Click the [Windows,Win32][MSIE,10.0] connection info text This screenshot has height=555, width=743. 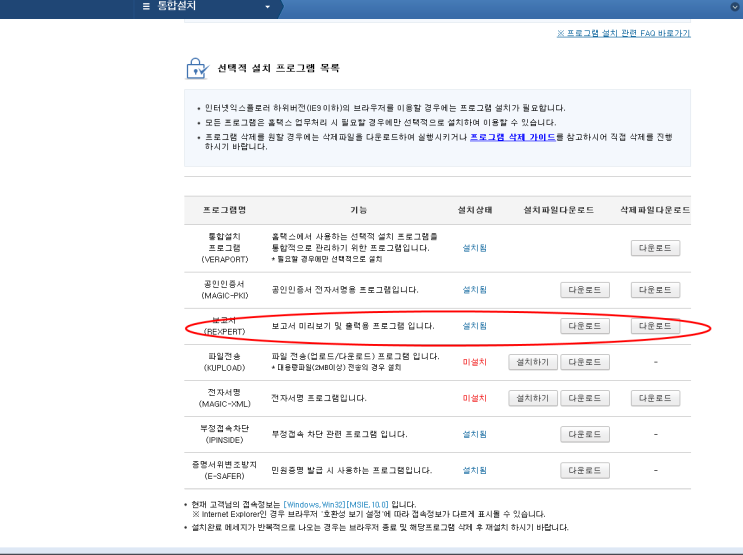click(336, 504)
